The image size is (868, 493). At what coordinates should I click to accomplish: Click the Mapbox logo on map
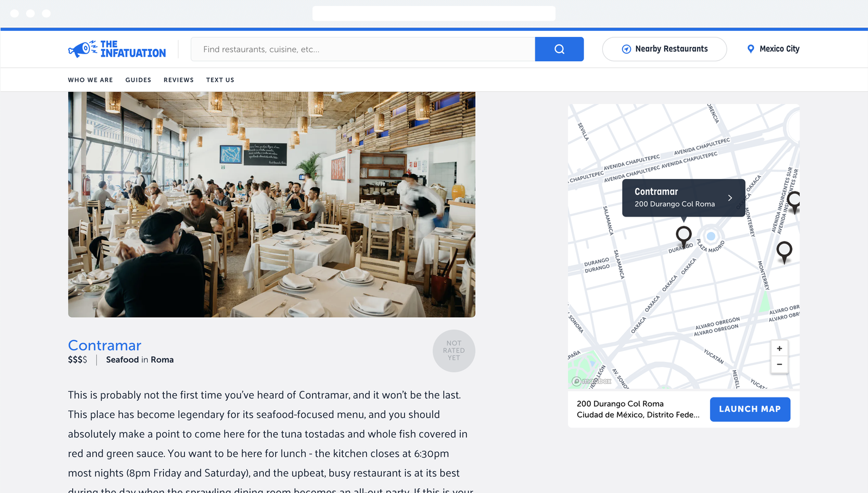[x=592, y=381]
